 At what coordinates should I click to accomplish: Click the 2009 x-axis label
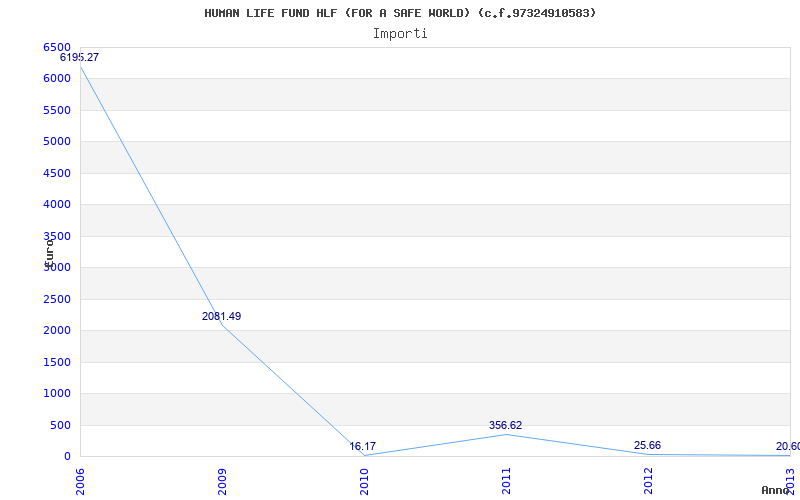(222, 481)
